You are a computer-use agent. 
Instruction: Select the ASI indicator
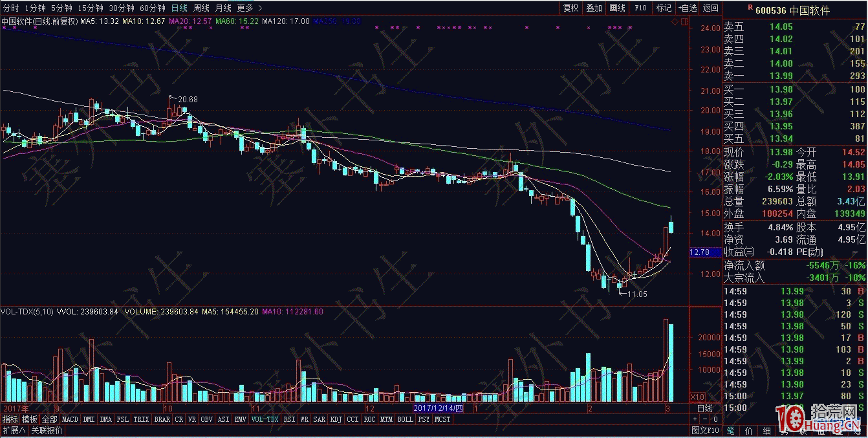point(224,419)
